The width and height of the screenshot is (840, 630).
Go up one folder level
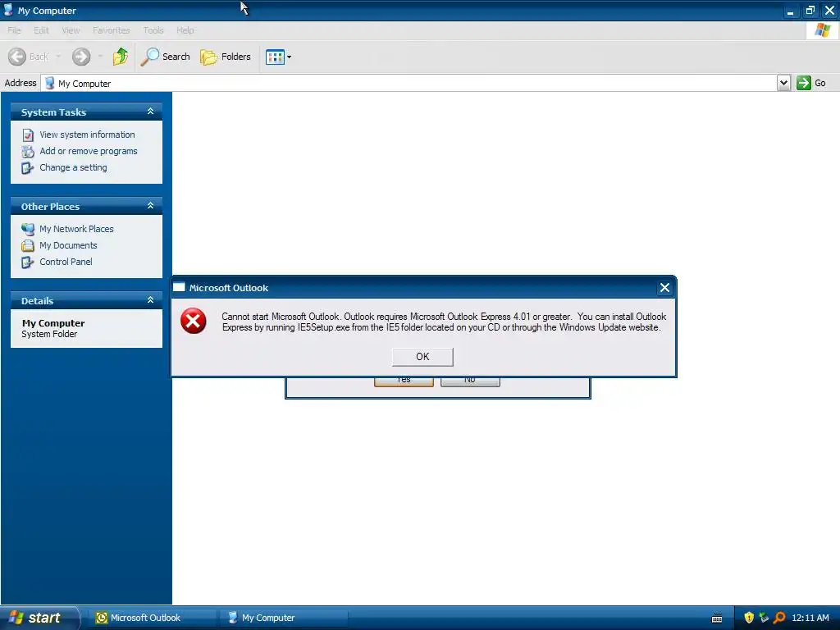121,57
